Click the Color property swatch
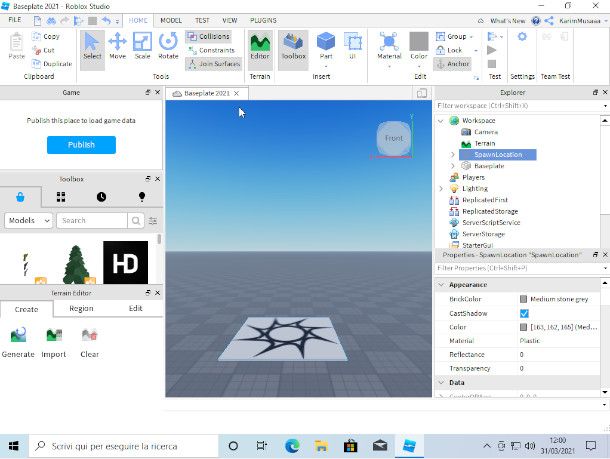Screen dimensions: 610x459 click(x=524, y=327)
